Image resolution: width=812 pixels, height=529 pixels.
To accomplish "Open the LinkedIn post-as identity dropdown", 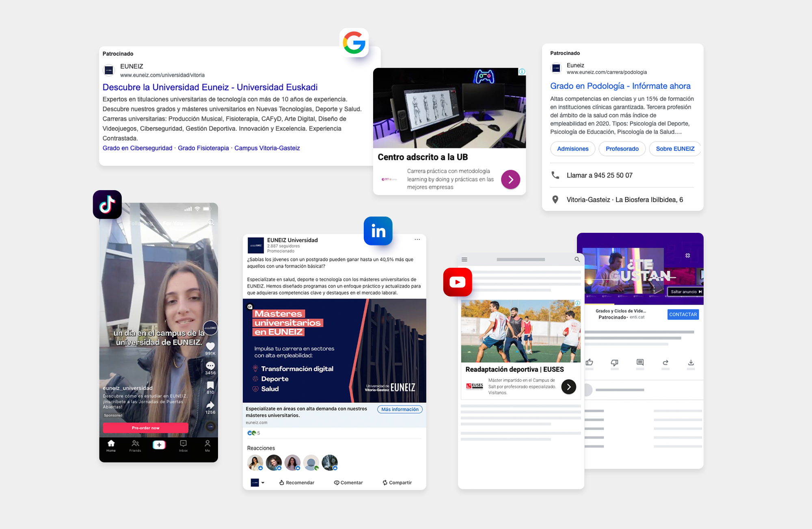I will pos(258,483).
